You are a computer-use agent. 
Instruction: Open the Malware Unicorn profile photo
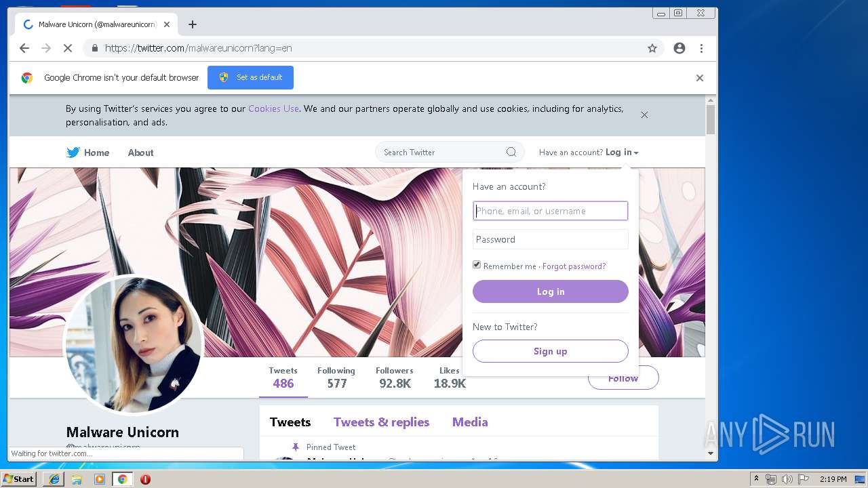tap(133, 344)
